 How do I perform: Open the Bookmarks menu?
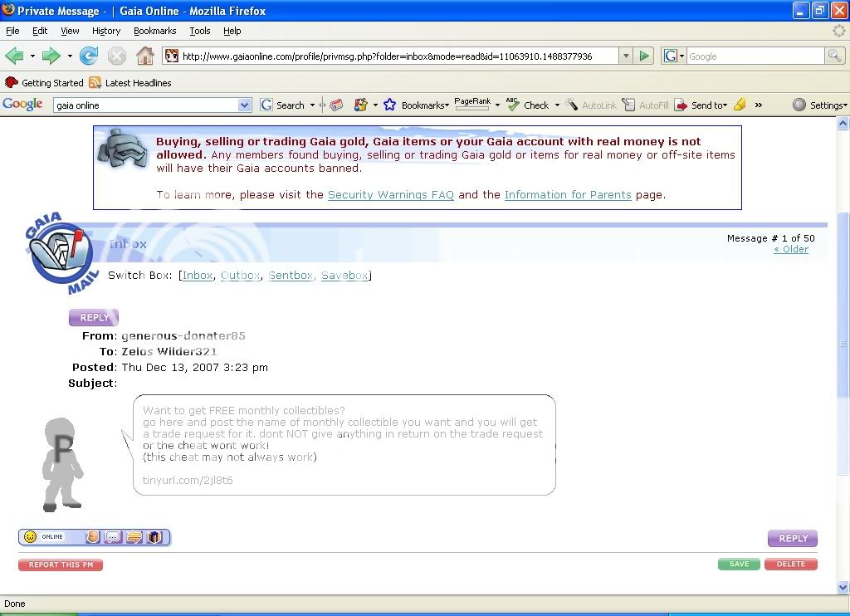pyautogui.click(x=154, y=31)
